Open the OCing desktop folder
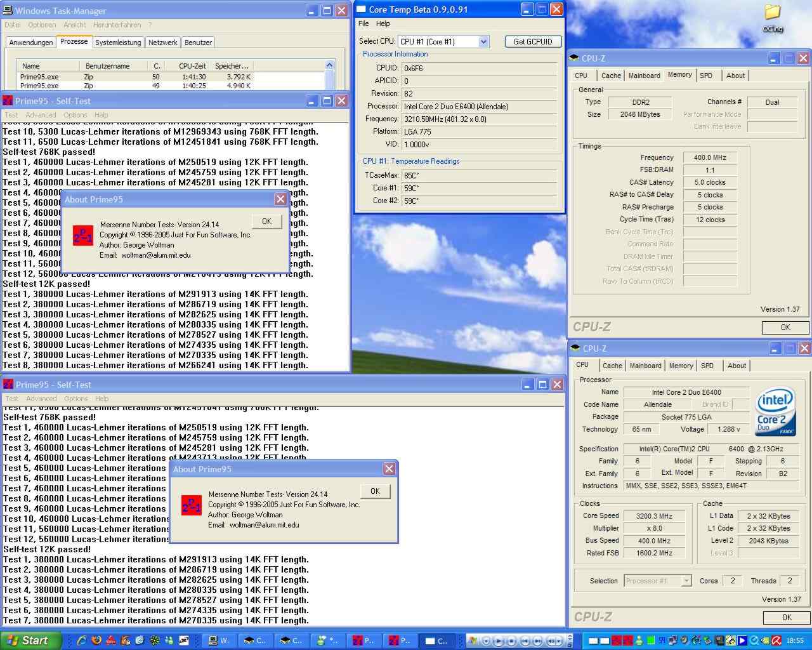The width and height of the screenshot is (812, 650). [x=773, y=19]
